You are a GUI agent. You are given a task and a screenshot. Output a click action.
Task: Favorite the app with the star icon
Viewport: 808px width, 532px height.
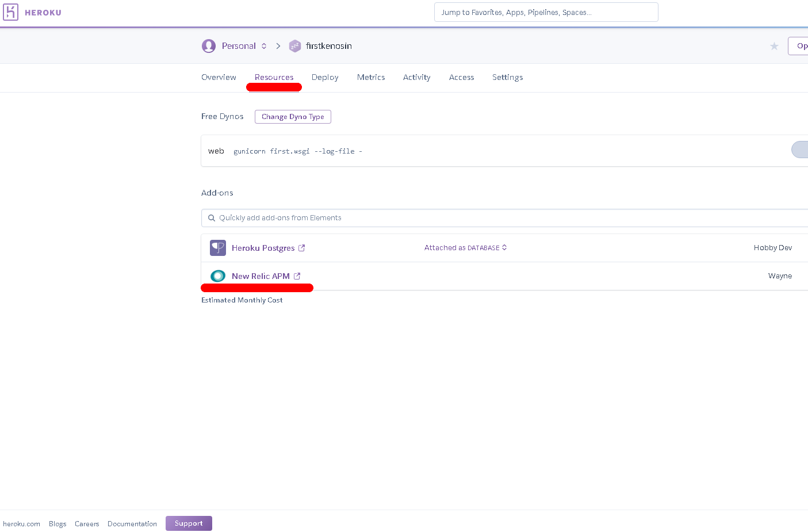[775, 46]
